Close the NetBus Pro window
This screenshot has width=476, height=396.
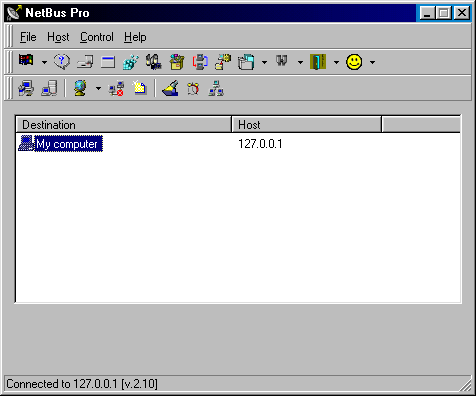point(462,13)
